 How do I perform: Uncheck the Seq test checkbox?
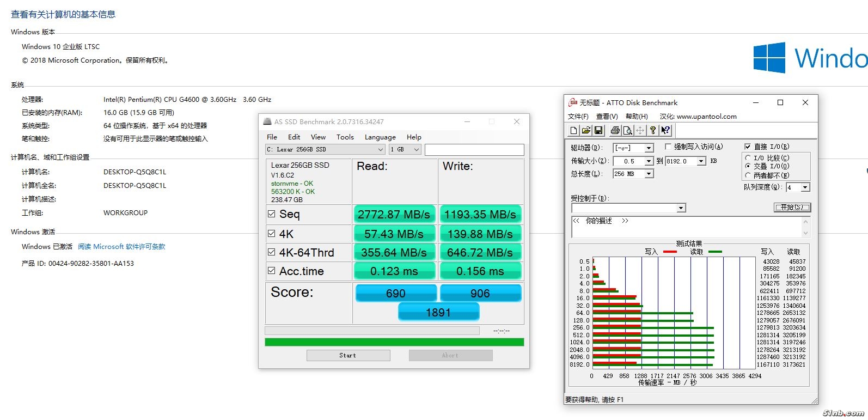point(272,214)
